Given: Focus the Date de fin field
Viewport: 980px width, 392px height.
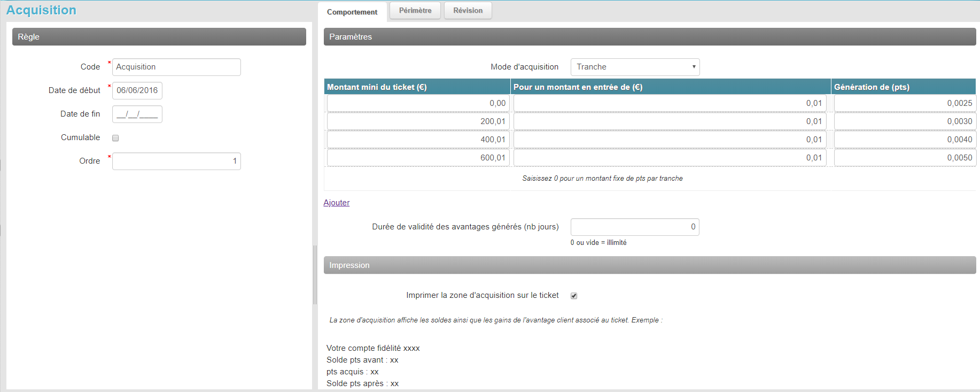Looking at the screenshot, I should tap(137, 114).
